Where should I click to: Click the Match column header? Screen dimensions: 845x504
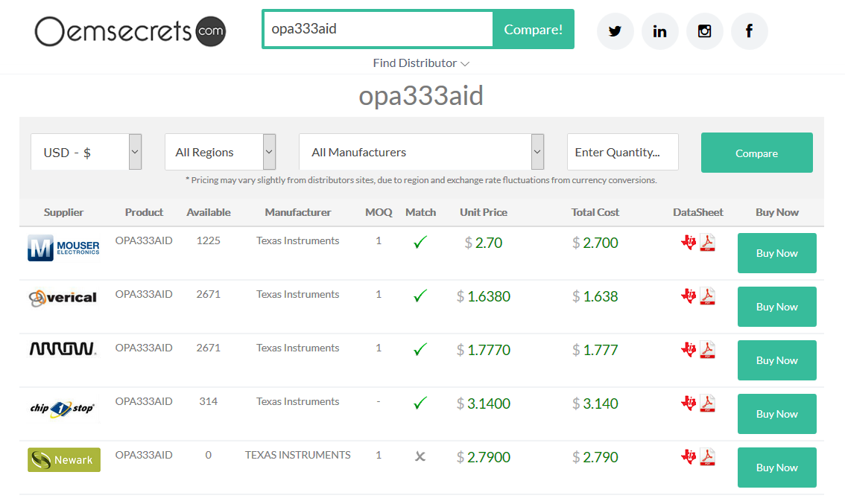coord(420,212)
